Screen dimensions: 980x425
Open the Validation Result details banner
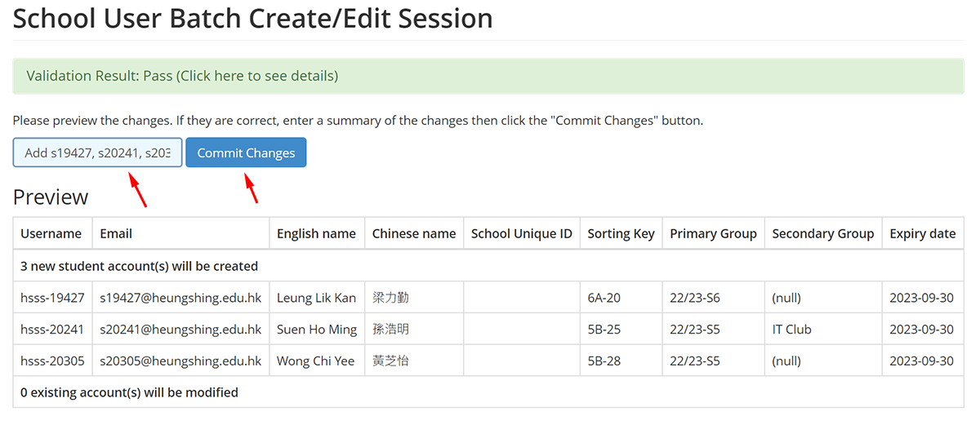click(x=488, y=76)
